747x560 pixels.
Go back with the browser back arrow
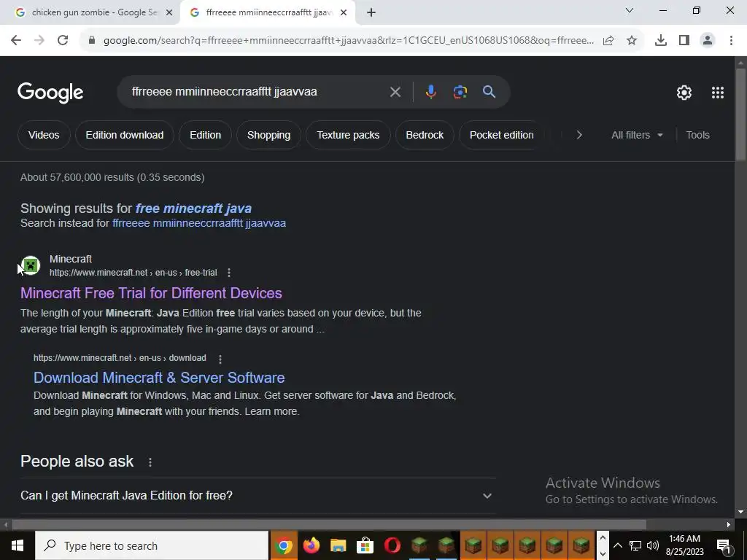[16, 41]
